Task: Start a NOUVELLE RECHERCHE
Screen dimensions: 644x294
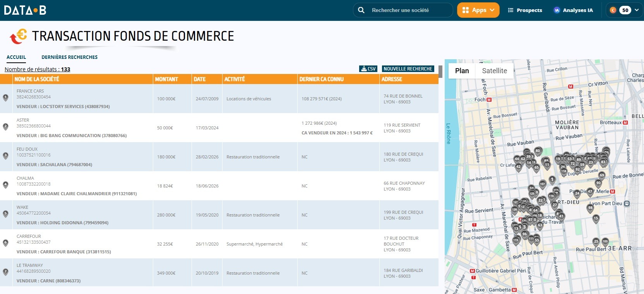Action: coord(408,69)
